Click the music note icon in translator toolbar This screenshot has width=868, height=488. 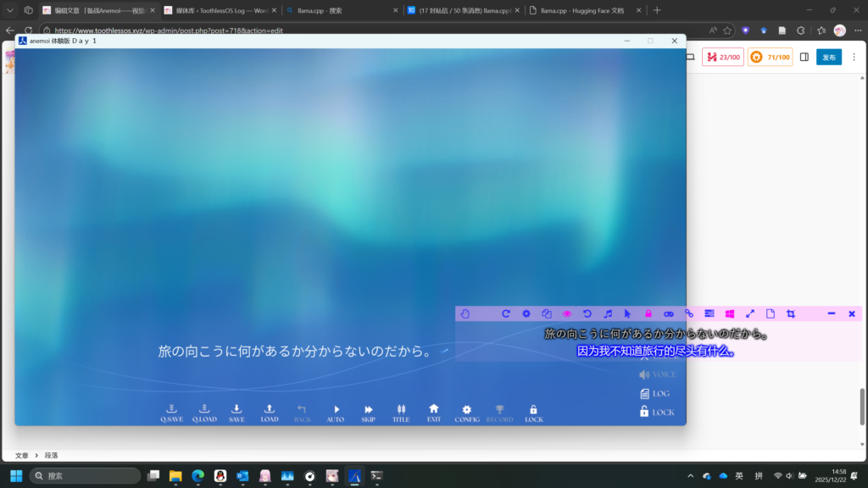click(608, 313)
